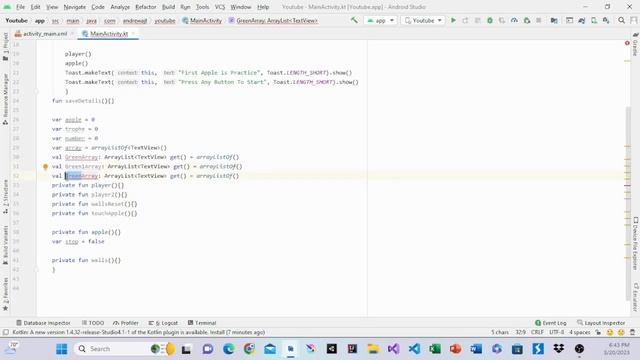Open the Navigate menu
Image resolution: width=640 pixels, height=360 pixels.
[x=75, y=7]
